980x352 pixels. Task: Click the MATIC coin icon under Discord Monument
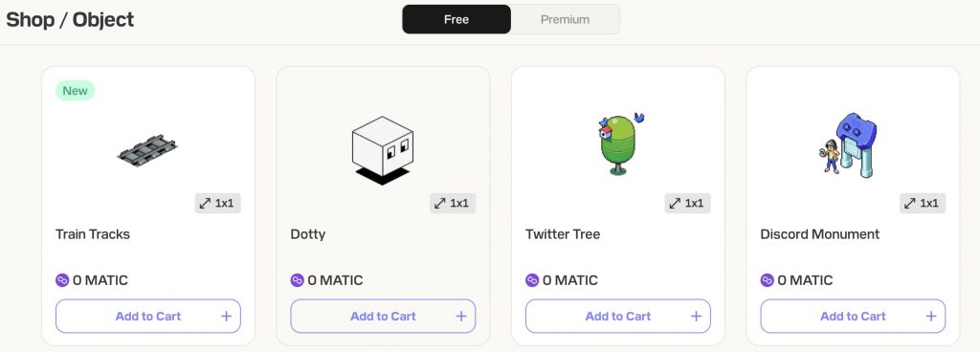(767, 280)
